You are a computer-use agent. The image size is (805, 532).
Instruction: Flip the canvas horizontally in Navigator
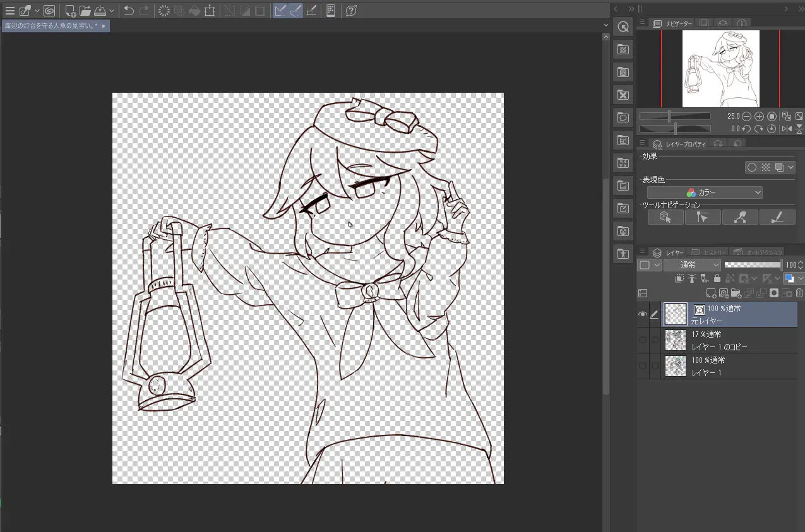click(787, 129)
